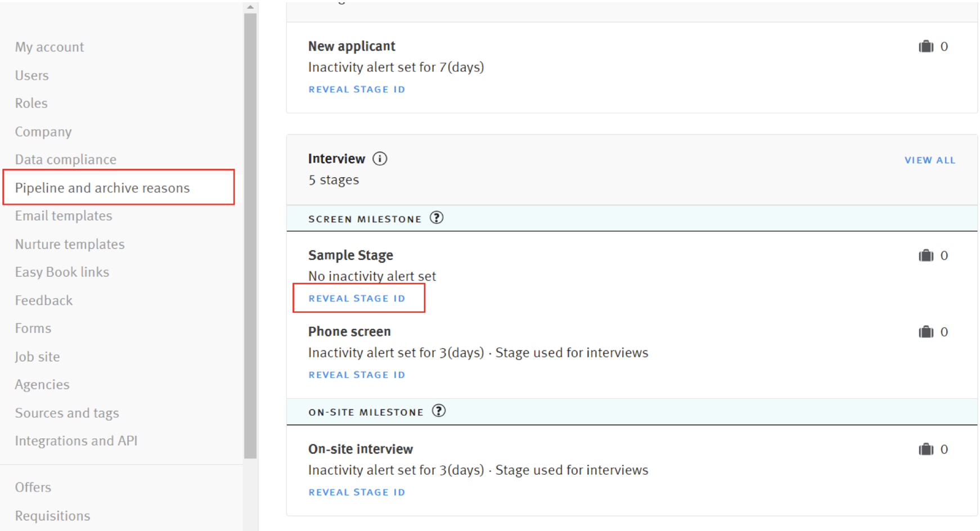Click the On-site Milestone help question mark
This screenshot has width=980, height=531.
pyautogui.click(x=438, y=411)
